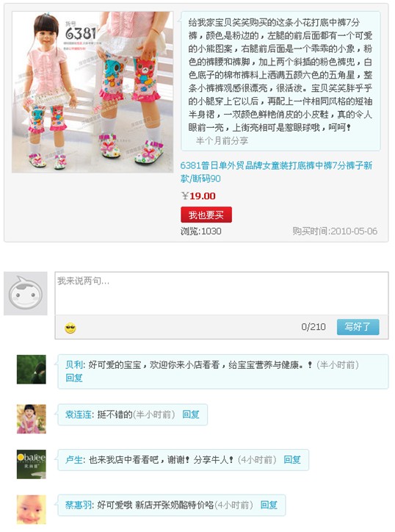
Task: Open 袁连连's baby photo avatar
Action: pyautogui.click(x=32, y=419)
